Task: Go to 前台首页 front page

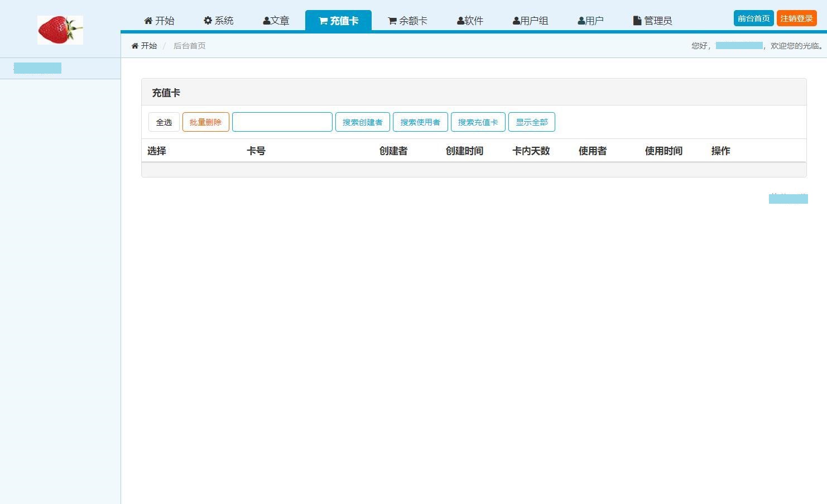Action: point(753,18)
